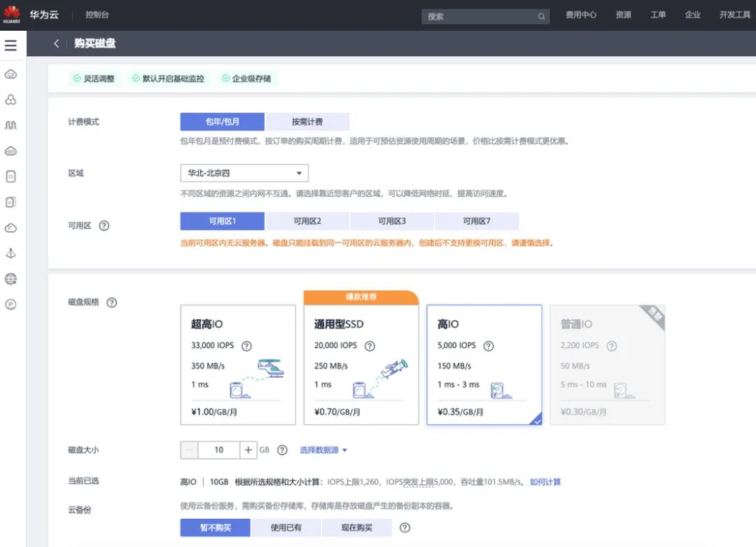This screenshot has width=756, height=547.
Task: Select the 高IO disk type card
Action: coord(484,365)
